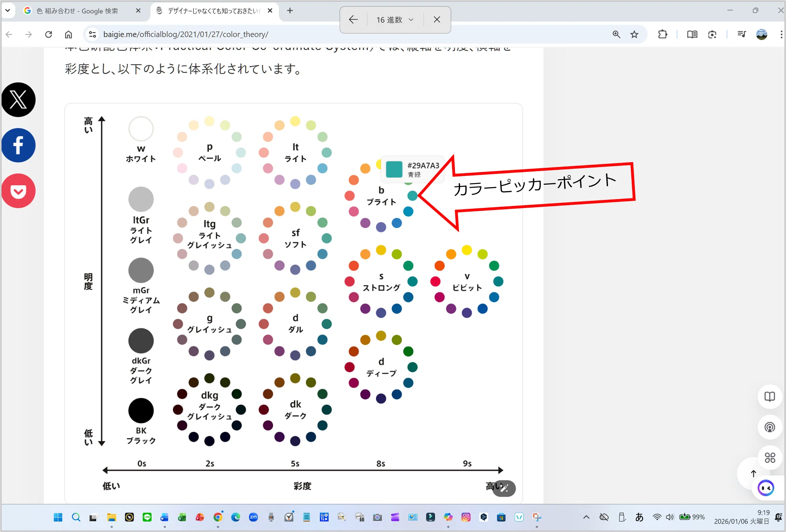Reload the current browser page
The width and height of the screenshot is (786, 532).
[x=49, y=35]
